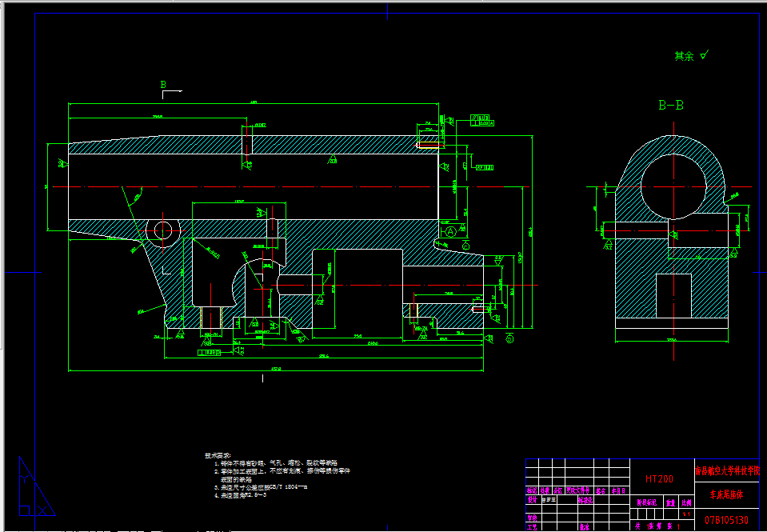Screen dimensions: 767x532
Task: Click the 阶段标记 label in title block
Action: pyautogui.click(x=647, y=502)
